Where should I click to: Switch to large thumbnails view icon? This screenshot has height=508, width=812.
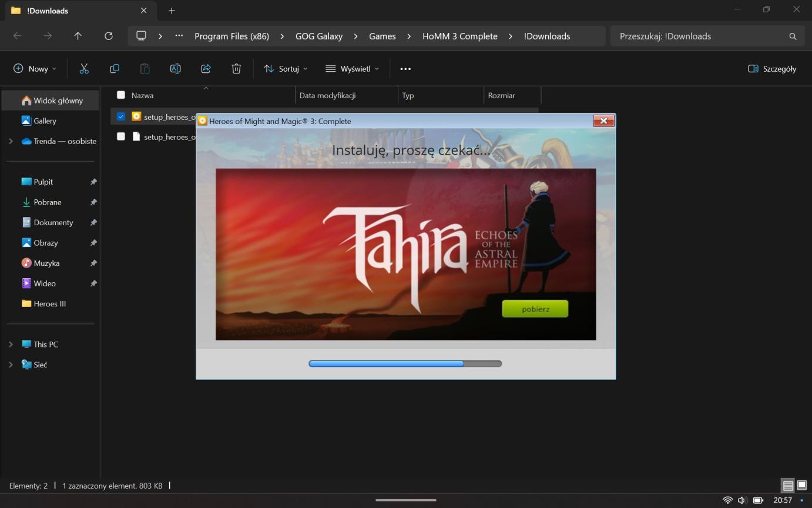pyautogui.click(x=801, y=486)
